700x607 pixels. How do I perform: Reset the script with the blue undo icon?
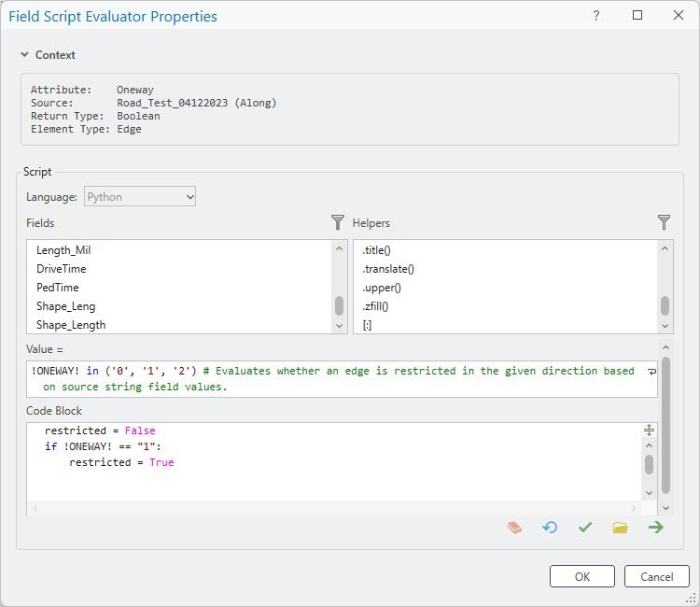550,528
